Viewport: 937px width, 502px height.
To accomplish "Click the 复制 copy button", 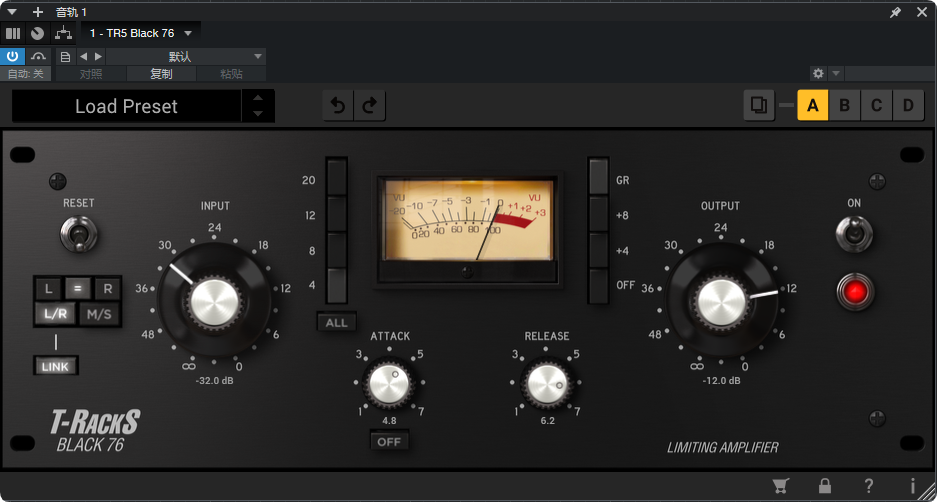I will click(x=161, y=74).
